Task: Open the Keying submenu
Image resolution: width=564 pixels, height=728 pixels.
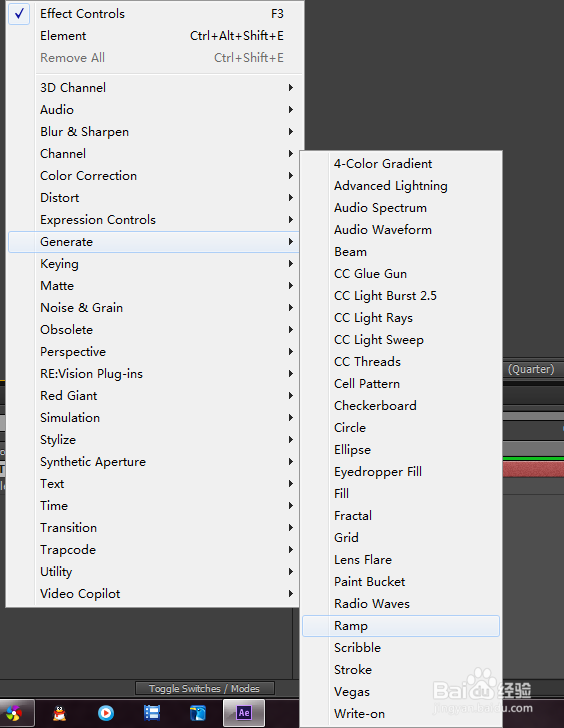Action: coord(155,264)
